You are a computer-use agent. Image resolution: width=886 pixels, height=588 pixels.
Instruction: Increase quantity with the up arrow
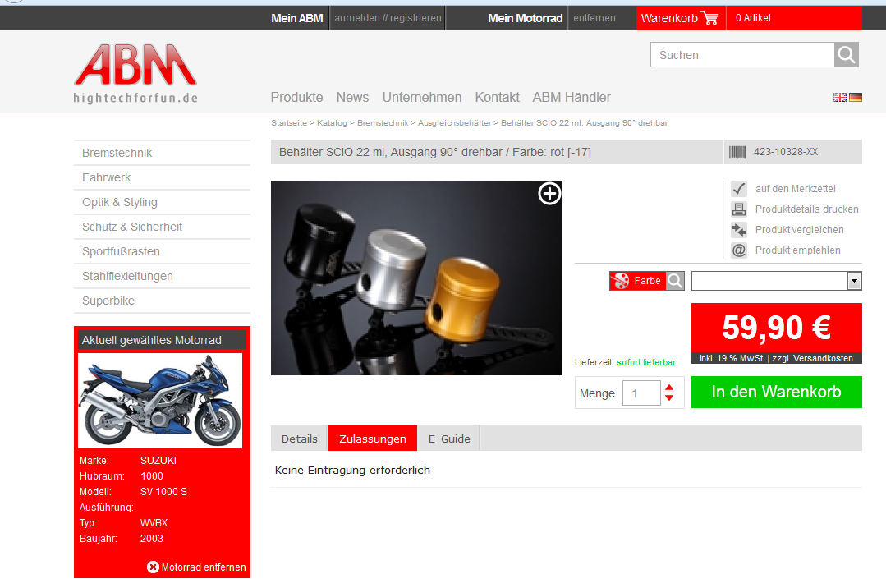tap(669, 388)
